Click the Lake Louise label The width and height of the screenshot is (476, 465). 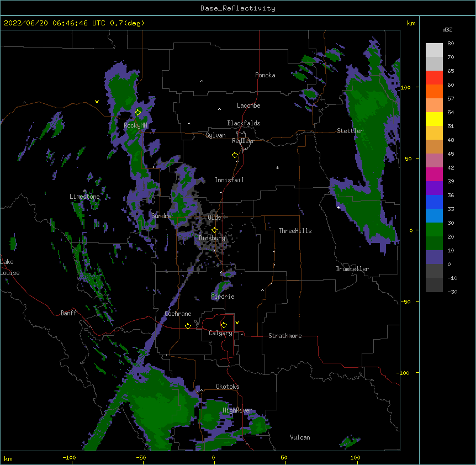[x=10, y=267]
